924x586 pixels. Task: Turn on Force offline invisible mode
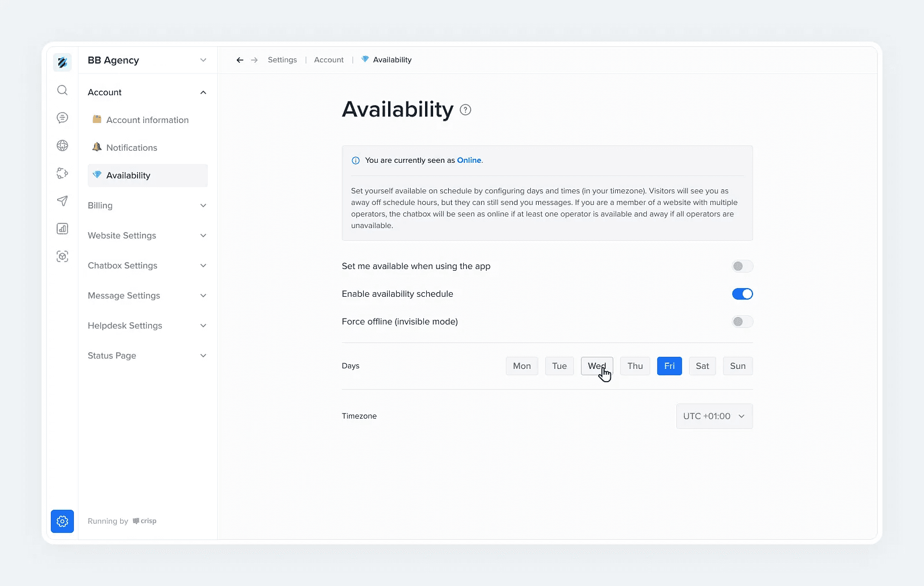click(x=742, y=322)
